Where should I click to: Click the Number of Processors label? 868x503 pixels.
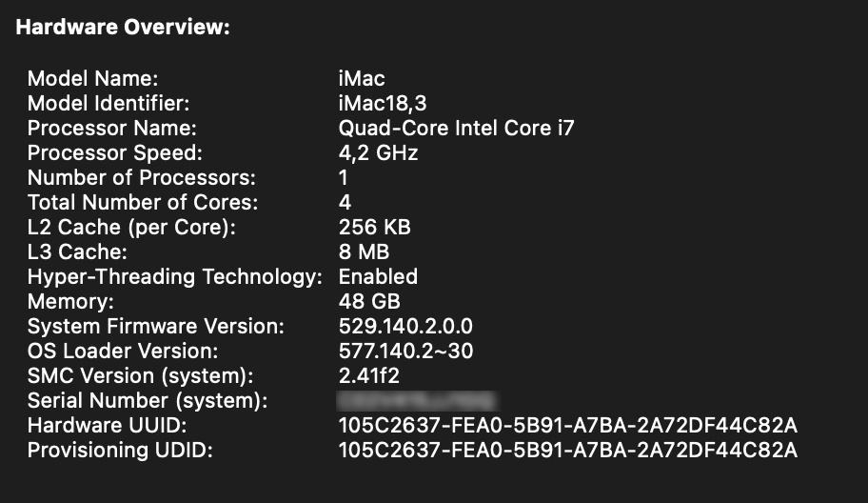pyautogui.click(x=142, y=177)
